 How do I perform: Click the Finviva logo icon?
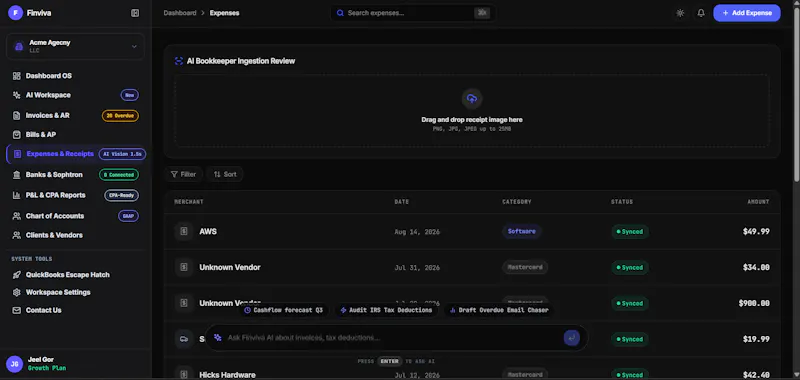pos(16,13)
